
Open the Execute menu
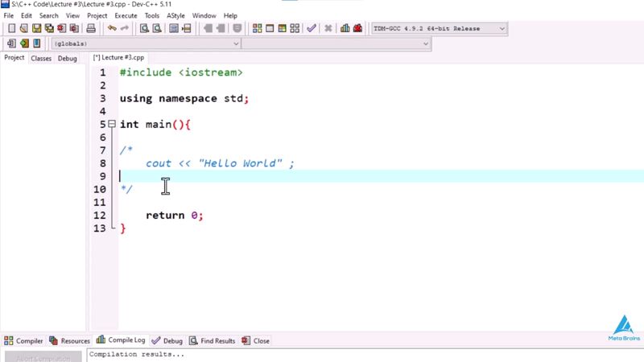pyautogui.click(x=126, y=15)
